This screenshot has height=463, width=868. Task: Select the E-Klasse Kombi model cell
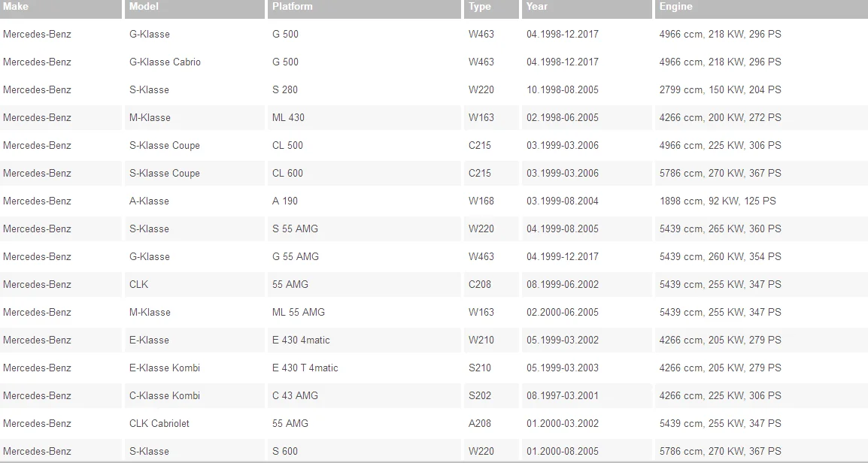click(x=194, y=368)
